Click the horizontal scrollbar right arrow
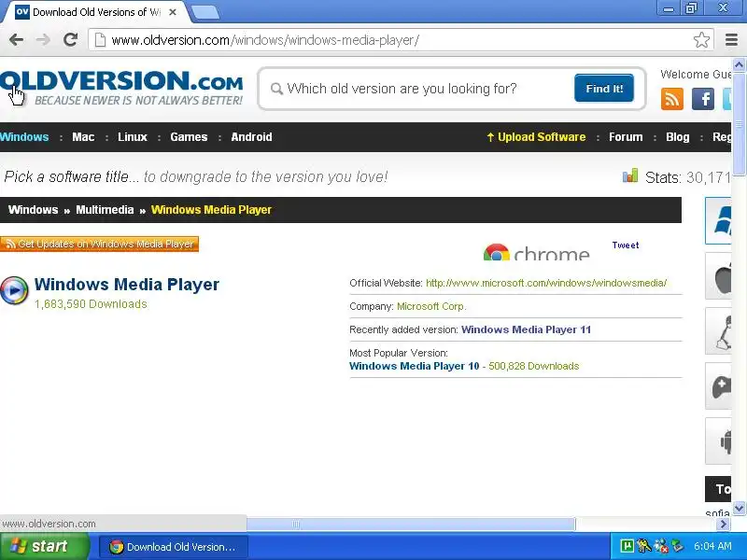The image size is (747, 560). coord(723,525)
